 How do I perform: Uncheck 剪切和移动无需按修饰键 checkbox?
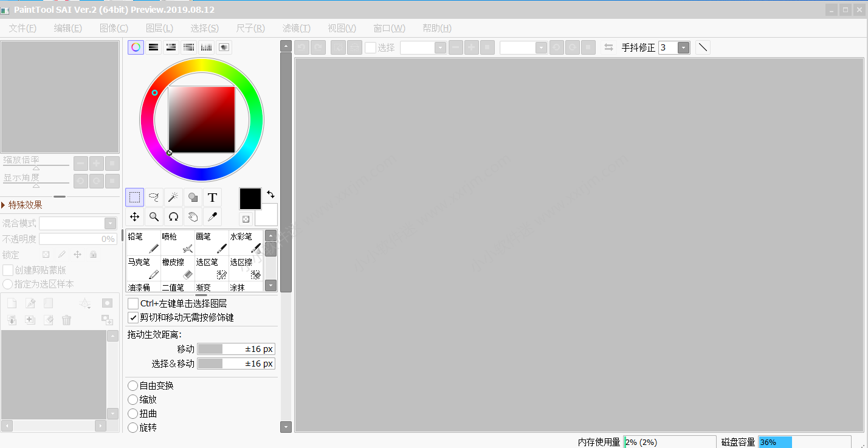133,317
